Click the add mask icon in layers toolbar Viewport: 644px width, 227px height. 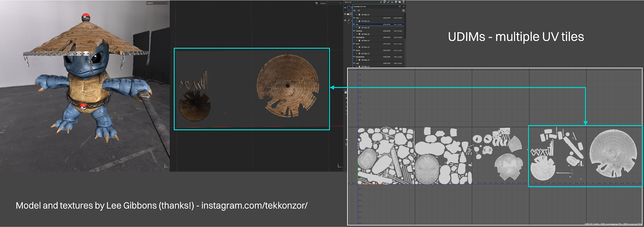tap(384, 2)
